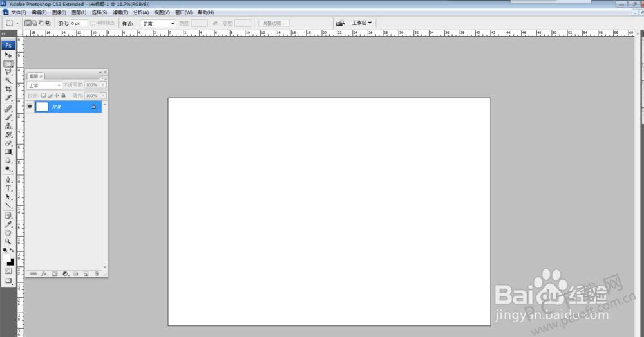Select the Hand tool
The width and height of the screenshot is (644, 337).
(x=8, y=232)
